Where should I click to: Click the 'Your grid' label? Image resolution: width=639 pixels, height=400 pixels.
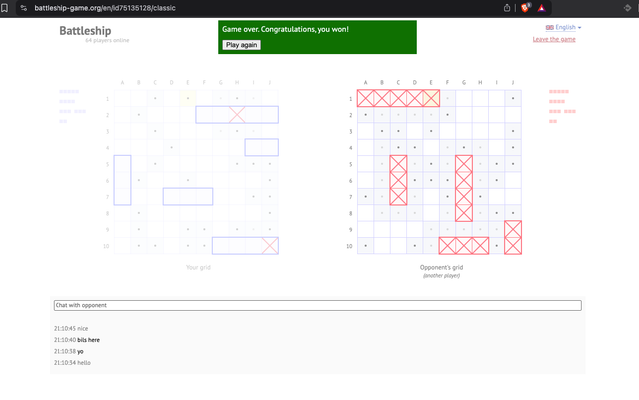198,267
